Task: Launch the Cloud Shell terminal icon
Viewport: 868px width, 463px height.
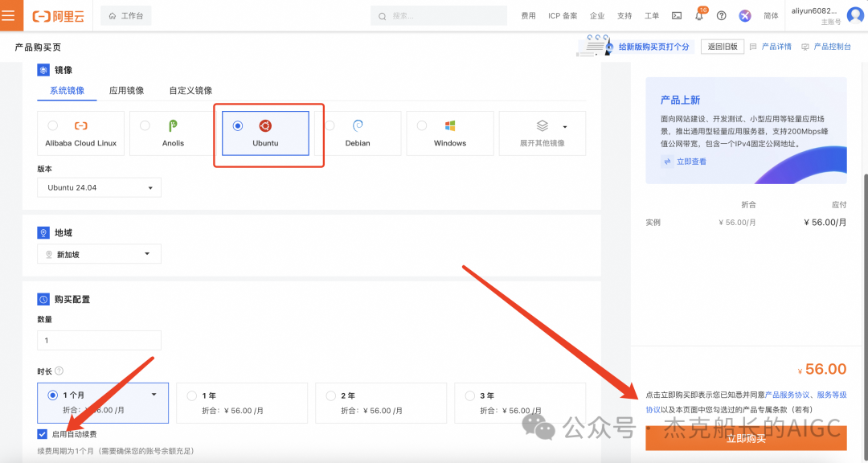Action: 677,16
